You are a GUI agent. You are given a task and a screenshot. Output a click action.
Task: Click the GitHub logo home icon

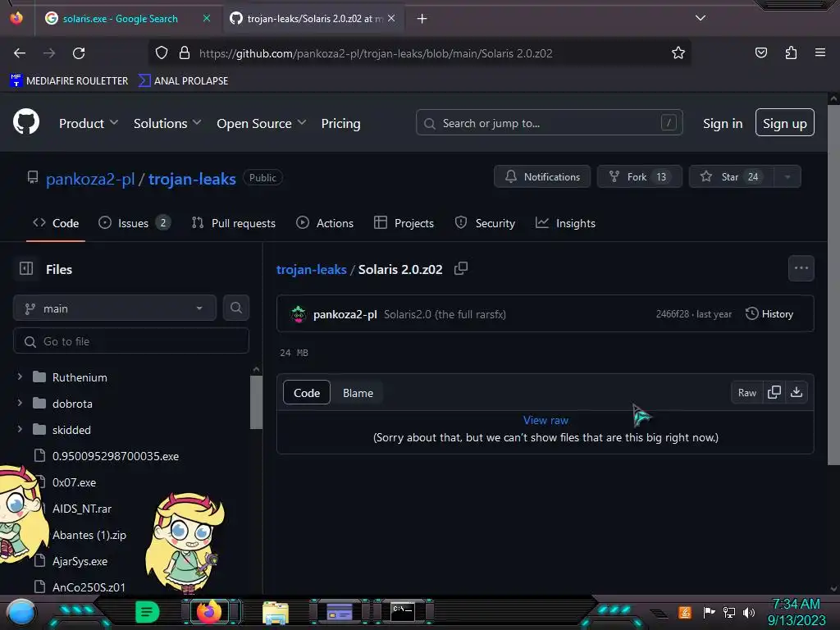click(x=26, y=121)
